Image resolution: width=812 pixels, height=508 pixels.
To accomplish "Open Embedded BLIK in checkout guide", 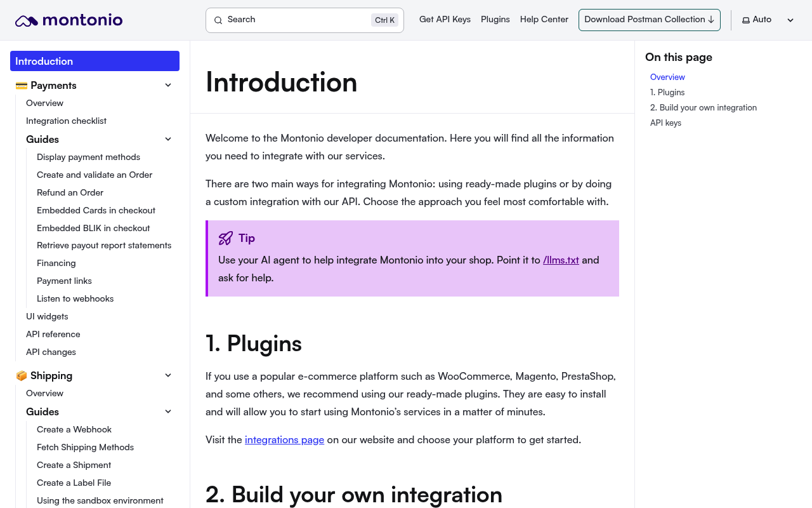I will (93, 228).
